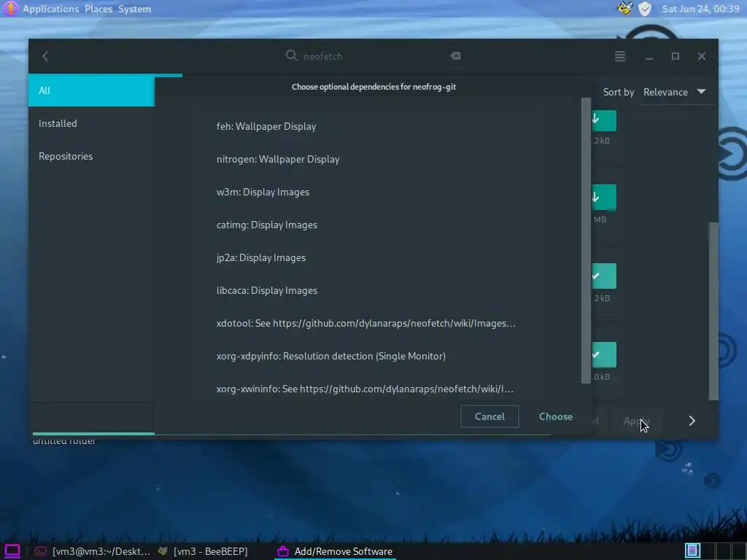Open the Sort by Relevance dropdown

[674, 92]
